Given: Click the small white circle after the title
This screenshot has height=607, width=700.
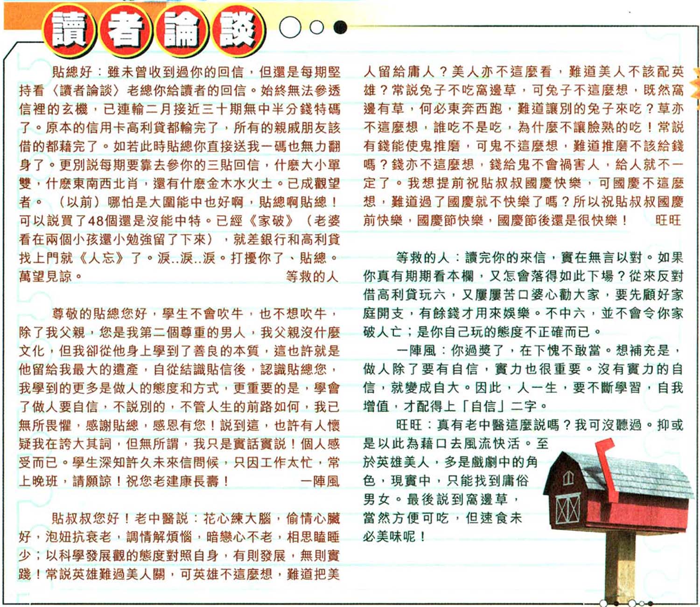Looking at the screenshot, I should (x=316, y=28).
